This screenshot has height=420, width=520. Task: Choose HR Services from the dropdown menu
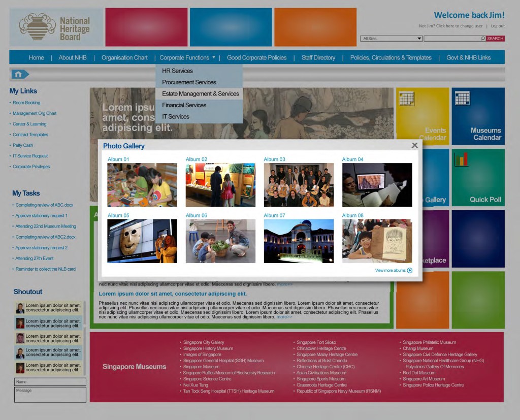pos(177,71)
